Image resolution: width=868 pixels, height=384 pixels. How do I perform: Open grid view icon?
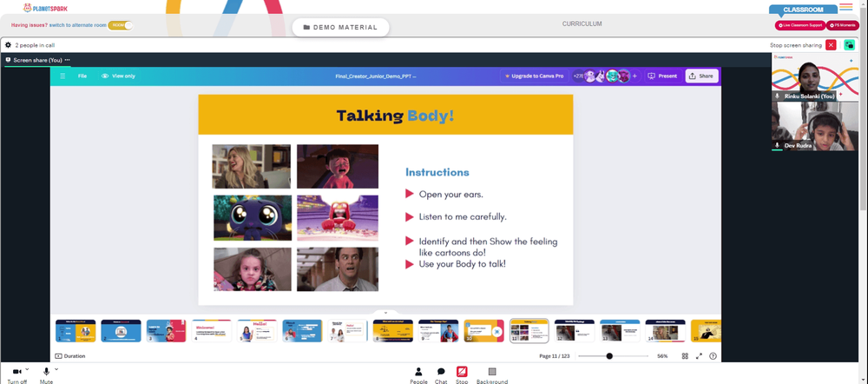685,355
